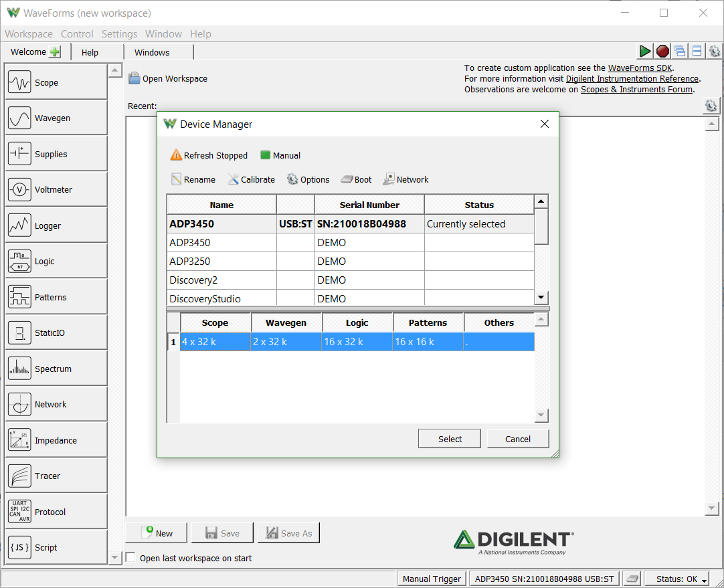724x588 pixels.
Task: Click the Select button
Action: coord(449,439)
